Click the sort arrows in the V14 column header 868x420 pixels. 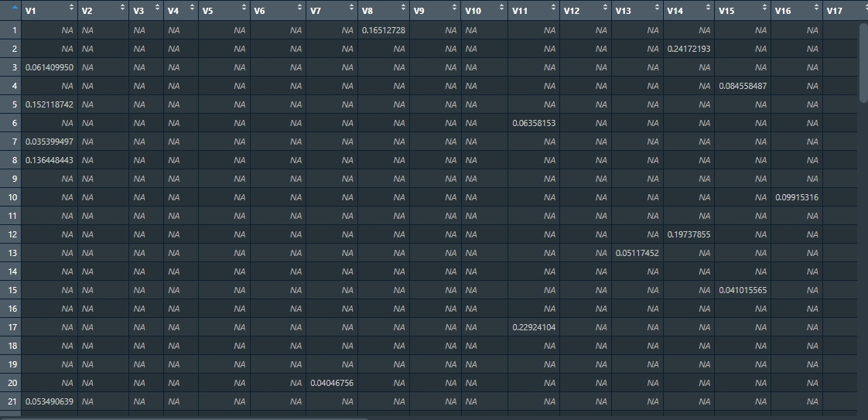(707, 8)
